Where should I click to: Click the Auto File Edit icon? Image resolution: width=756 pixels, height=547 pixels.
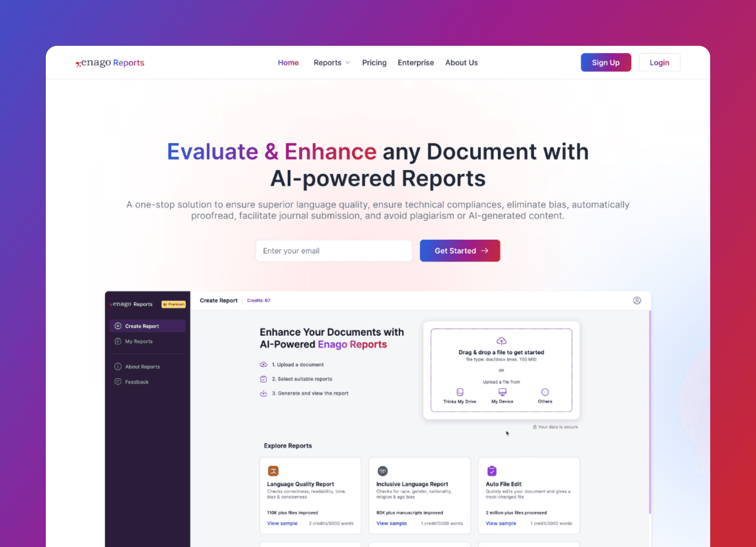492,471
